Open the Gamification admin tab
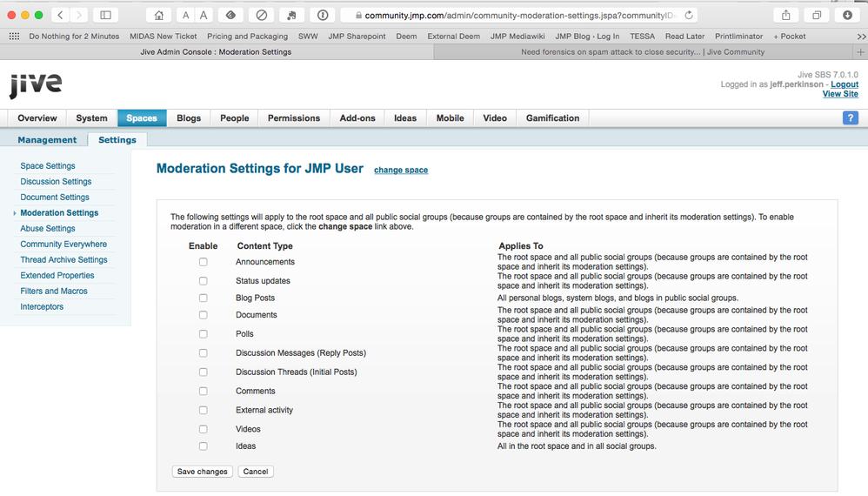This screenshot has height=496, width=868. pos(552,118)
